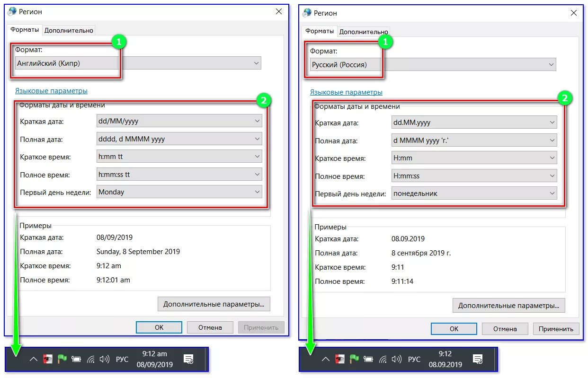Open battery status icon in left taskbar
The width and height of the screenshot is (588, 378).
click(76, 360)
